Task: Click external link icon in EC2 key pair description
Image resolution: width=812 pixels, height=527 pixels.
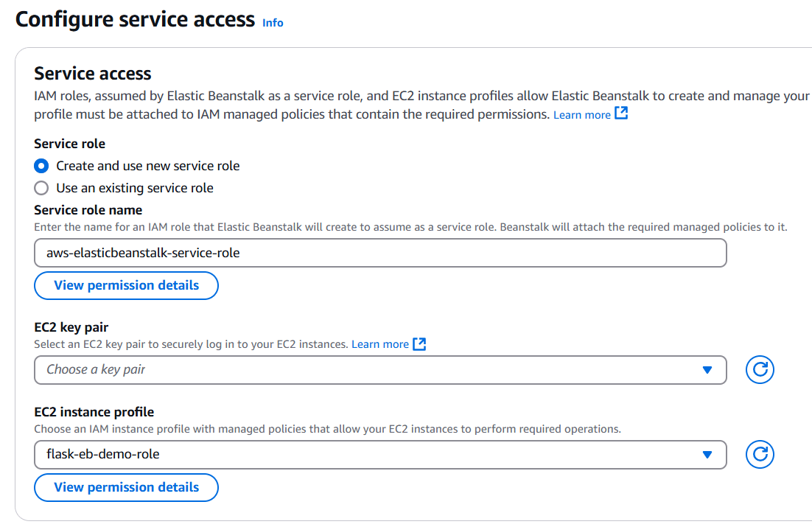Action: pyautogui.click(x=419, y=344)
